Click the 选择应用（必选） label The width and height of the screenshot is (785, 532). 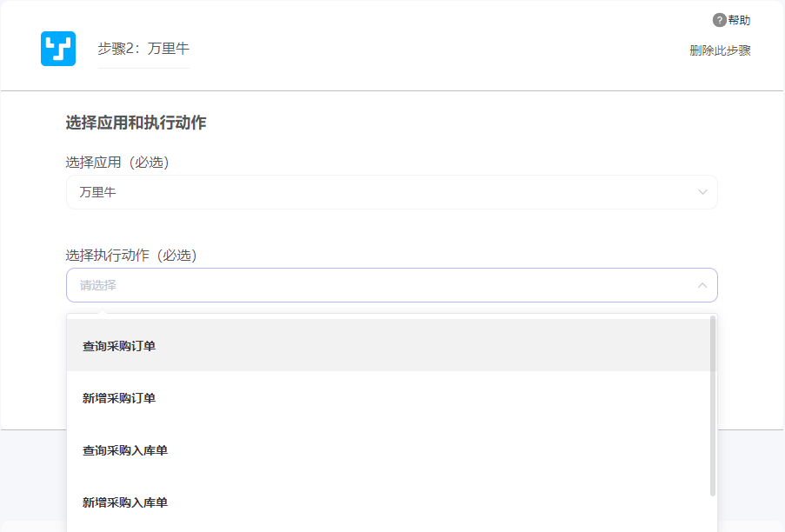pos(117,163)
